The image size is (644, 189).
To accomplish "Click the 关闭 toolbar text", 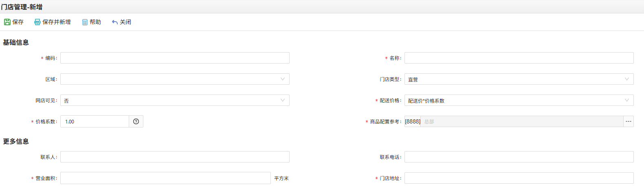I will pos(125,22).
